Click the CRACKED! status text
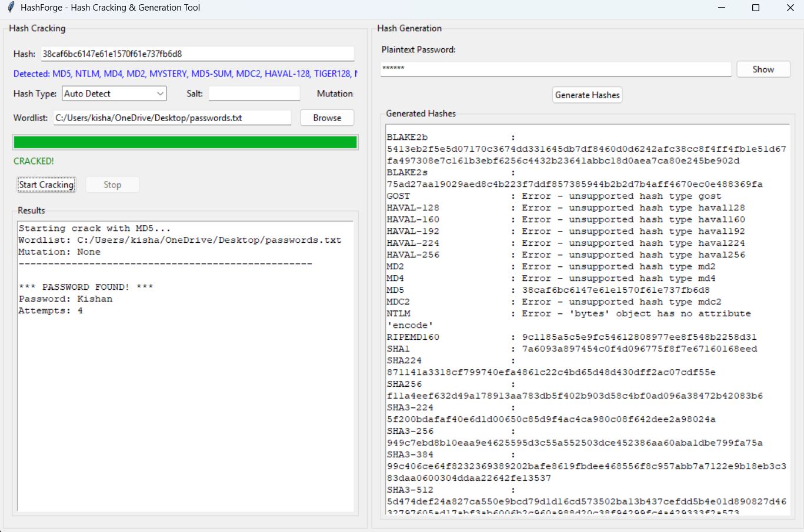Image resolution: width=804 pixels, height=532 pixels. tap(34, 161)
